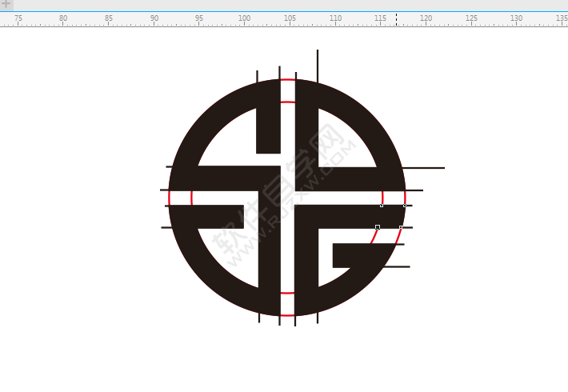The image size is (568, 392).
Task: Click the red arc on left side of circle
Action: 170,198
